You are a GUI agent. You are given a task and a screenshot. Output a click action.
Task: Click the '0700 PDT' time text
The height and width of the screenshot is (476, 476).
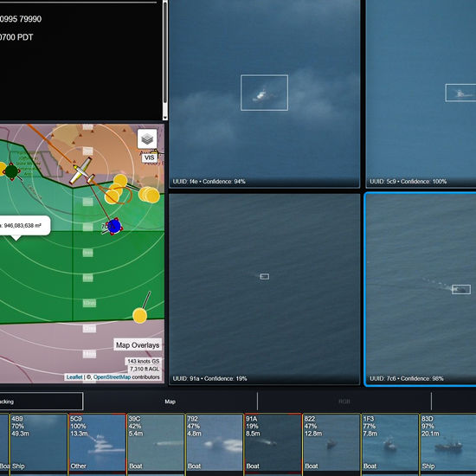tap(16, 37)
